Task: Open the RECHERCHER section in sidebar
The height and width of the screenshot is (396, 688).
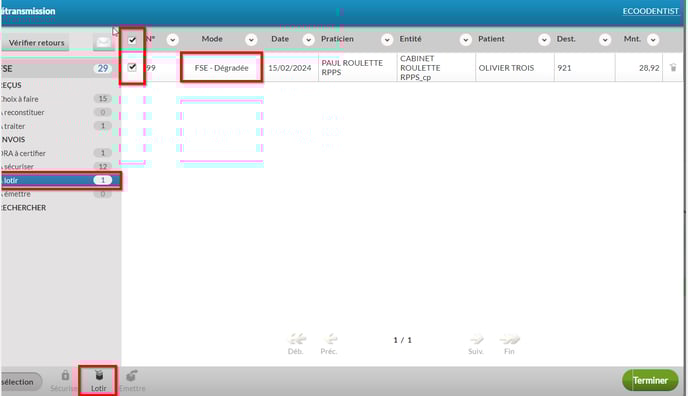Action: tap(23, 208)
